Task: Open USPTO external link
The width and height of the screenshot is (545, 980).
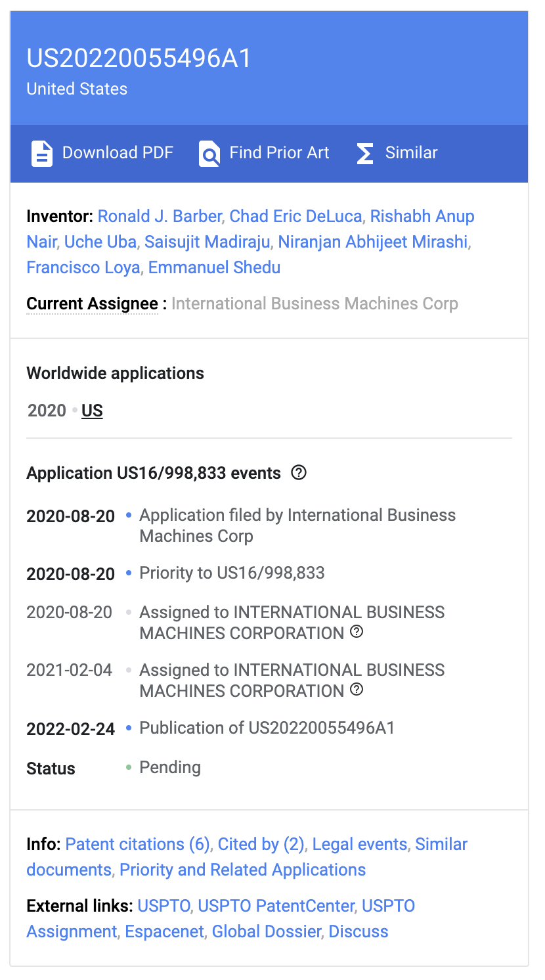Action: coord(163,906)
